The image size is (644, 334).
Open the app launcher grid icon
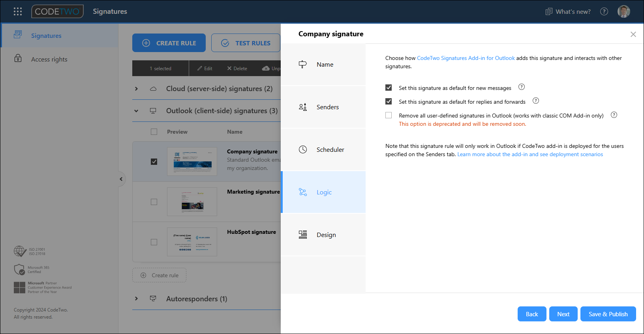(18, 11)
